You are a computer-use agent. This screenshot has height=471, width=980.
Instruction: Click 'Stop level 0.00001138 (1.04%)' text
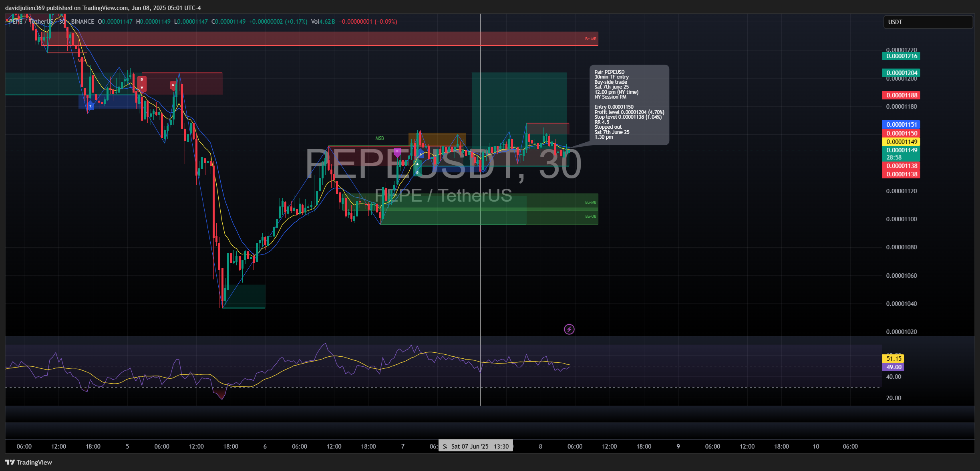[628, 117]
